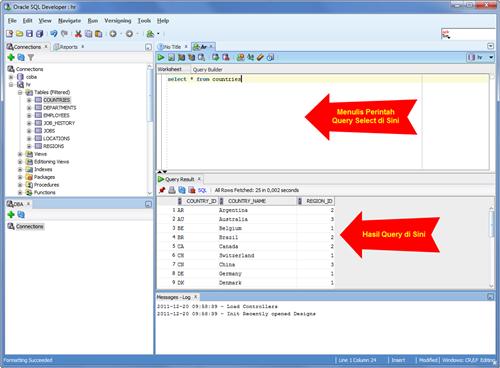Click the Redo arrow icon
This screenshot has width=500, height=368.
point(64,34)
